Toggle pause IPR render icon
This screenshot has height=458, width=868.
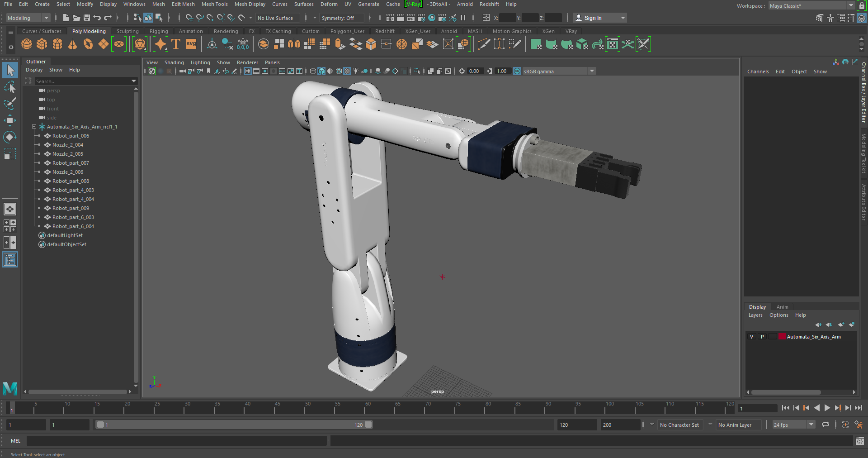pos(463,18)
